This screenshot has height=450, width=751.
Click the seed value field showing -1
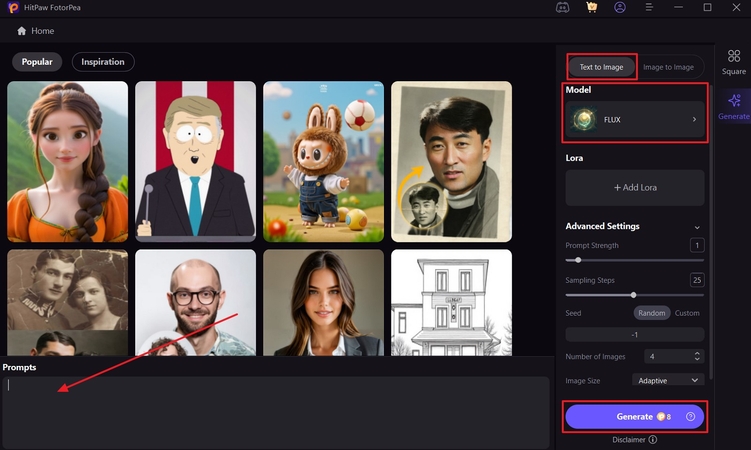pos(635,335)
